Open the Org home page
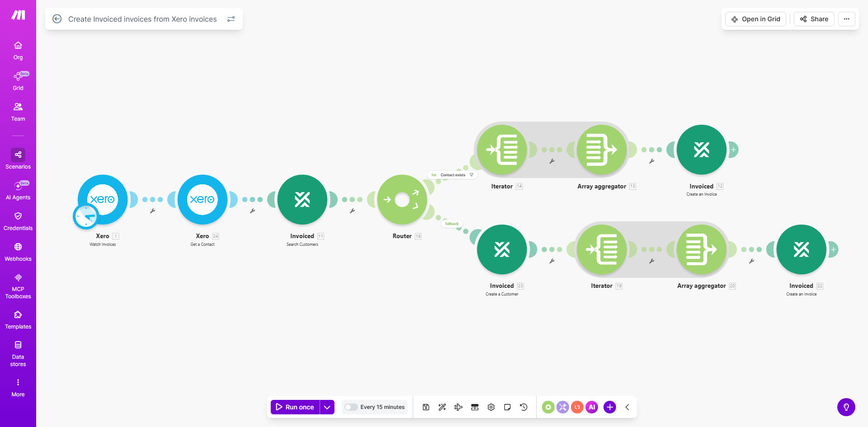868x427 pixels. [x=18, y=51]
